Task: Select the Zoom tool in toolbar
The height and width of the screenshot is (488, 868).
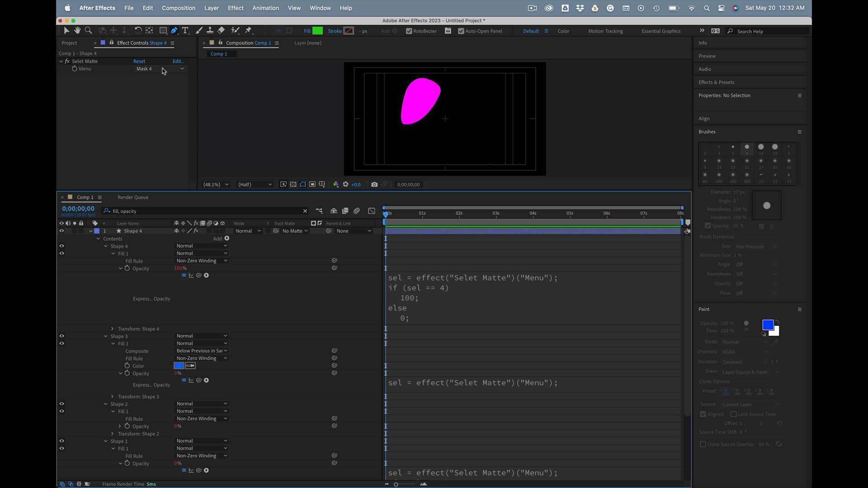Action: (89, 30)
